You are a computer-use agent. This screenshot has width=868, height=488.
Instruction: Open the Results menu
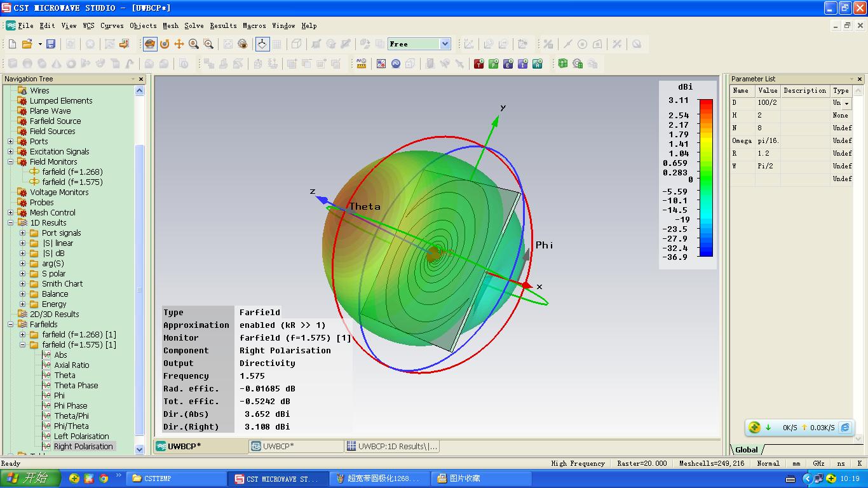(223, 26)
